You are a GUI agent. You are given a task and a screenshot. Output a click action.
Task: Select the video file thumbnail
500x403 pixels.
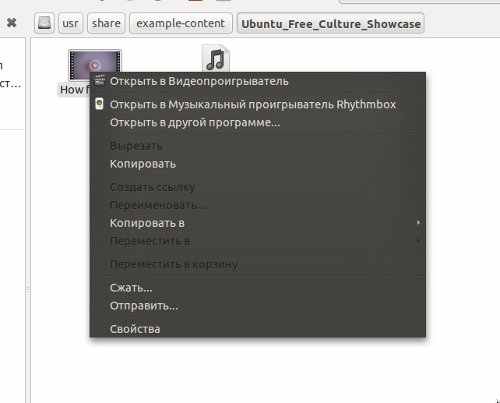(95, 65)
